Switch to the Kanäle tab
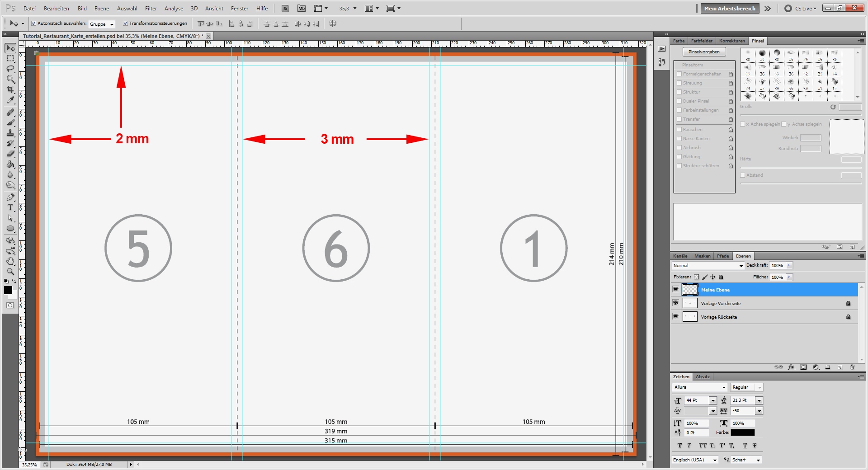This screenshot has width=868, height=470. pos(680,256)
